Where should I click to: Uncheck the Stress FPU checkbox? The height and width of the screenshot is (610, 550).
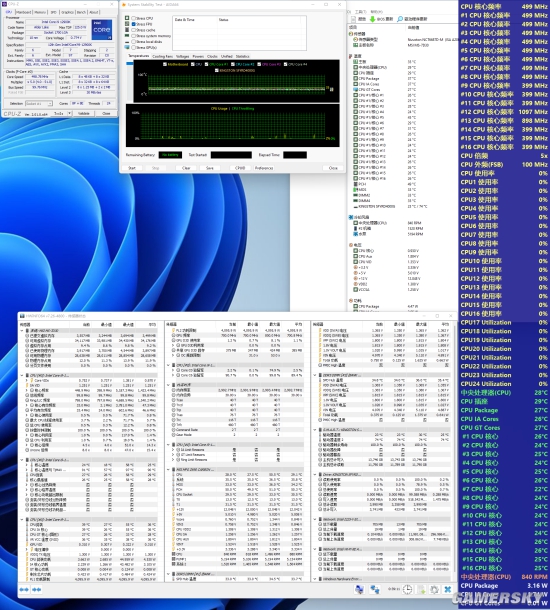pos(133,24)
